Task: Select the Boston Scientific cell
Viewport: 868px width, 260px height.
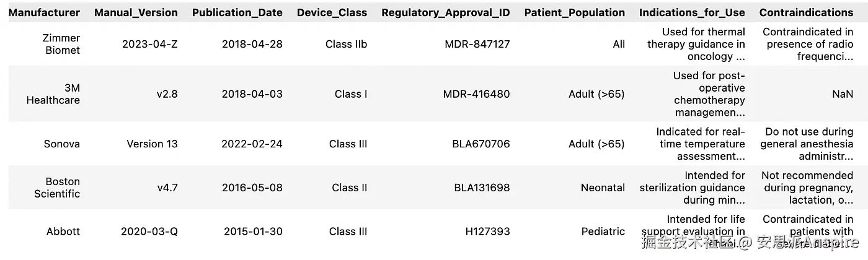Action: 56,188
